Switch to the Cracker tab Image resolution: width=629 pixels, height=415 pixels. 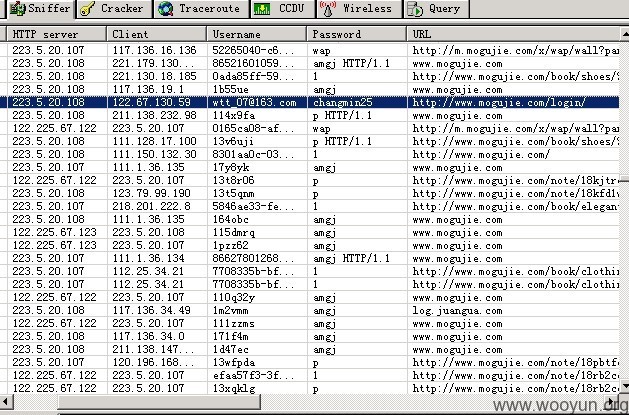pos(115,8)
